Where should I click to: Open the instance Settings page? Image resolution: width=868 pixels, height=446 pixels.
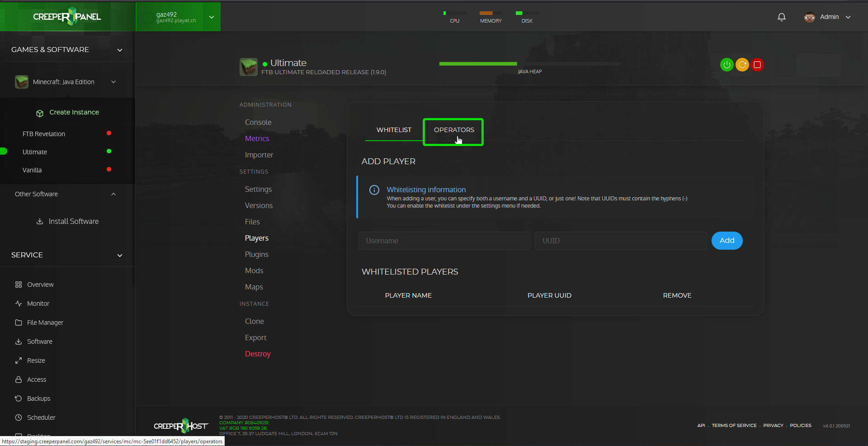(258, 189)
